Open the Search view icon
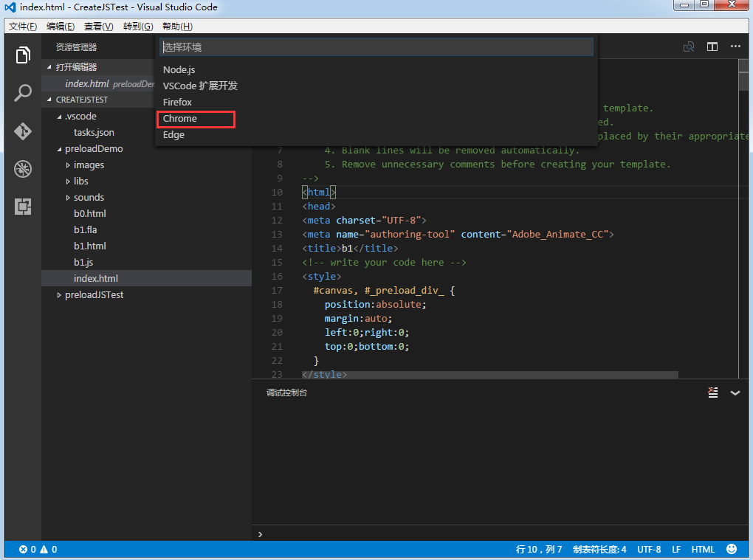 tap(23, 93)
